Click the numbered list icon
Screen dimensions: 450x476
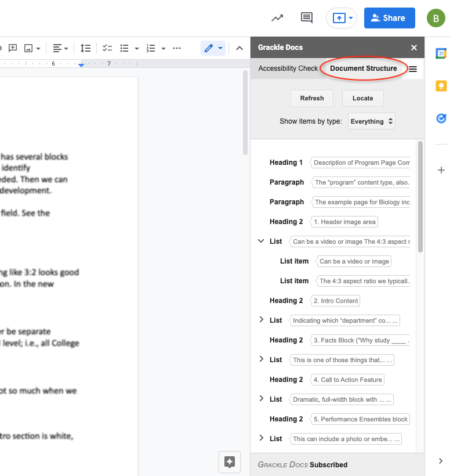(151, 48)
